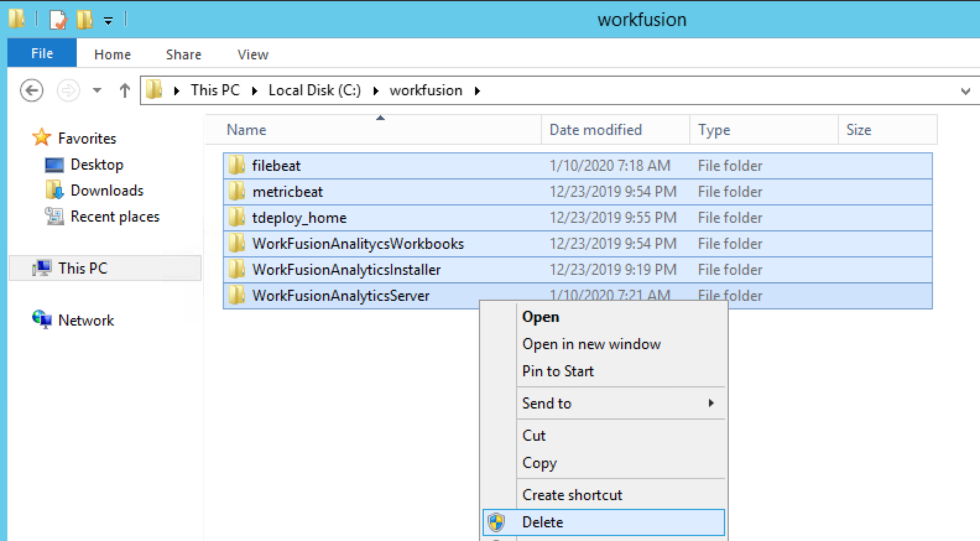Select the WorkFusionAnalyticsInstaller folder name

point(346,269)
